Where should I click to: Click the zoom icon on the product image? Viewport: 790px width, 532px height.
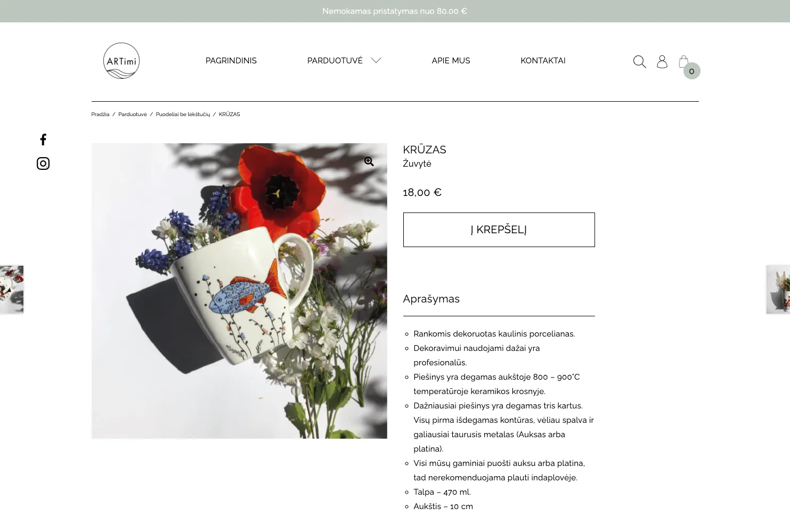click(x=369, y=161)
